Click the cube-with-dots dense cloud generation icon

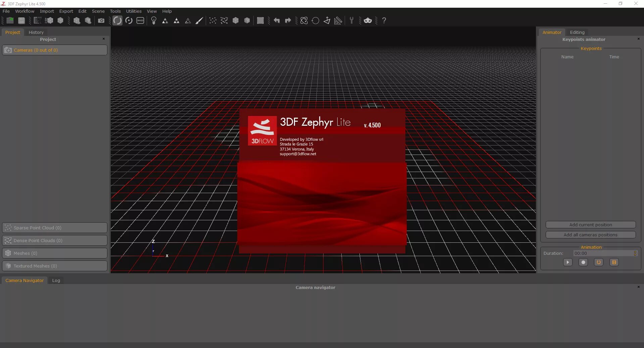49,20
